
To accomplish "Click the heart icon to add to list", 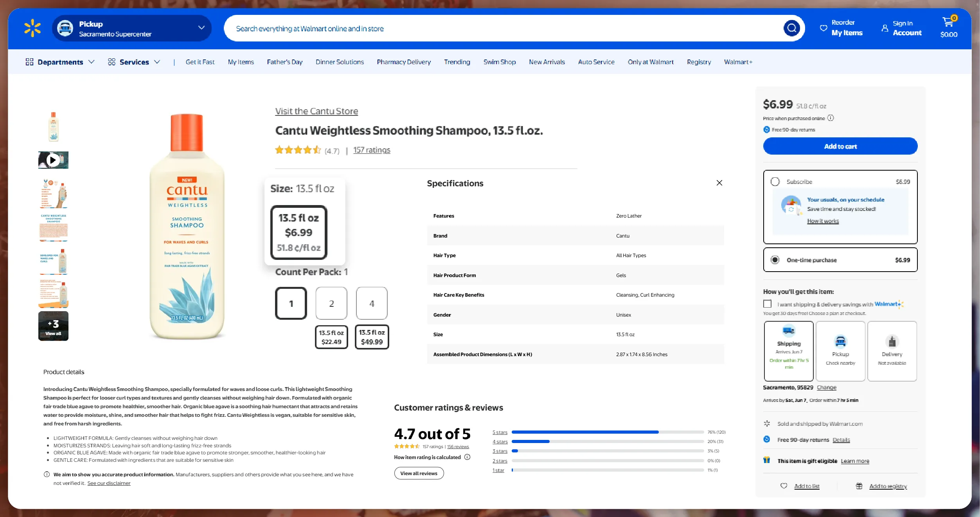I will pyautogui.click(x=784, y=486).
